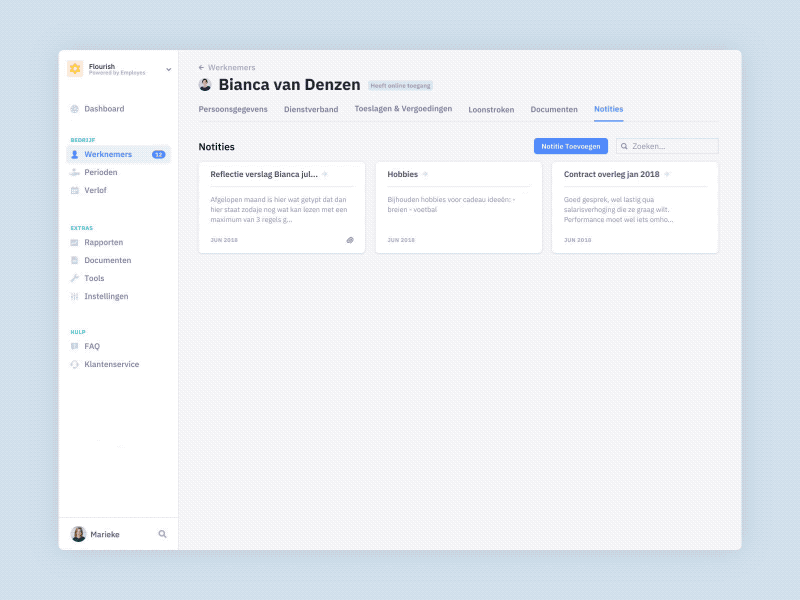
Task: Open Tools using the wrench icon
Action: 74,278
